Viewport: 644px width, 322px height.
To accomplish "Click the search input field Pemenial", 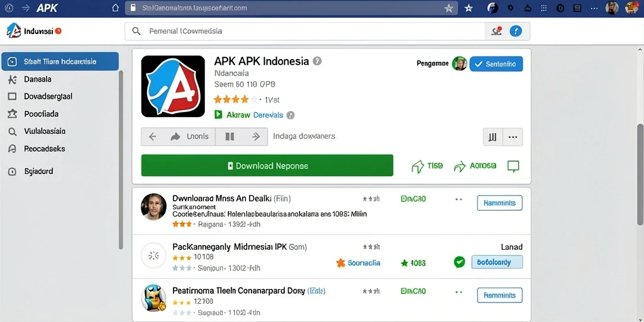I will 305,31.
